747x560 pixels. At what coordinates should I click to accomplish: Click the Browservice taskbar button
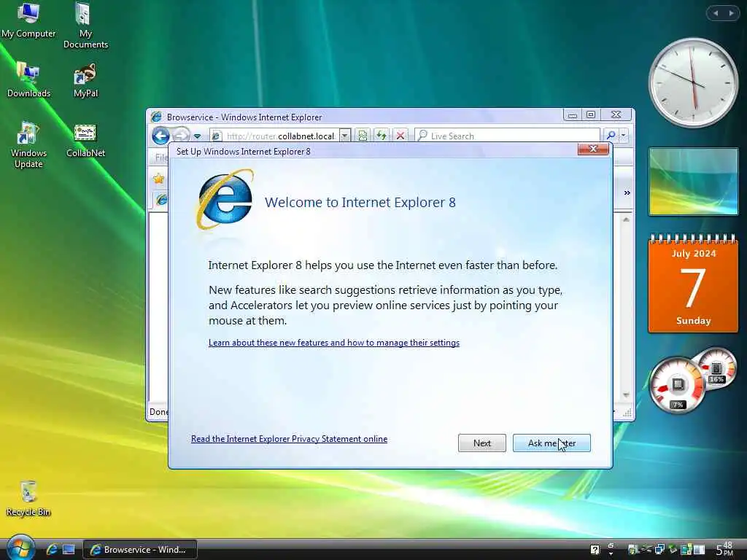point(140,550)
